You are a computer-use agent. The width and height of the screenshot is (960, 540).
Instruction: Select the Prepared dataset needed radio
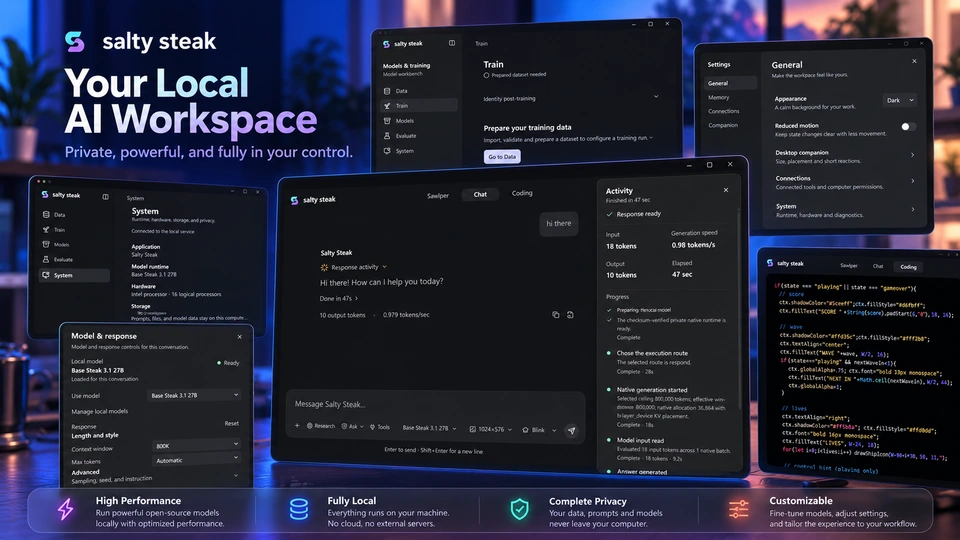pyautogui.click(x=486, y=75)
